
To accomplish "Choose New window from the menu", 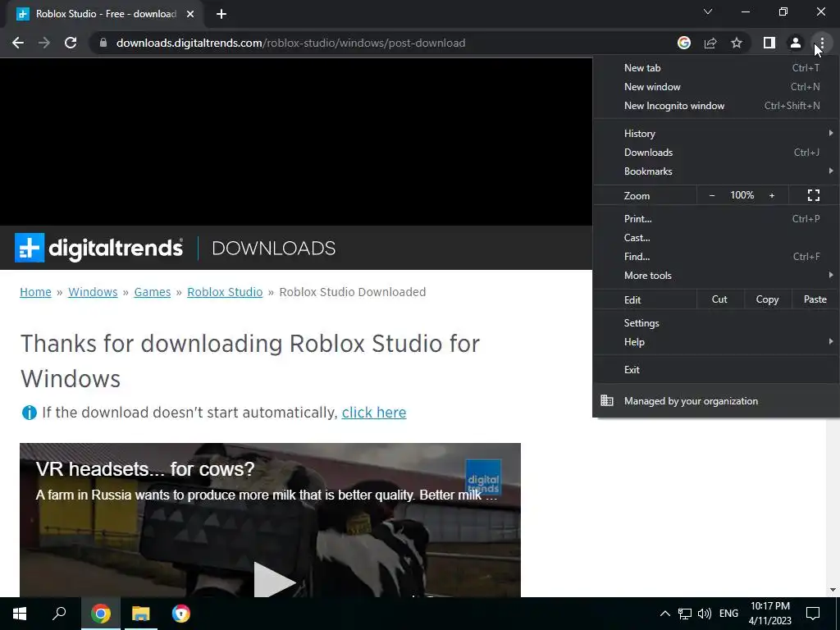I will 716,87.
